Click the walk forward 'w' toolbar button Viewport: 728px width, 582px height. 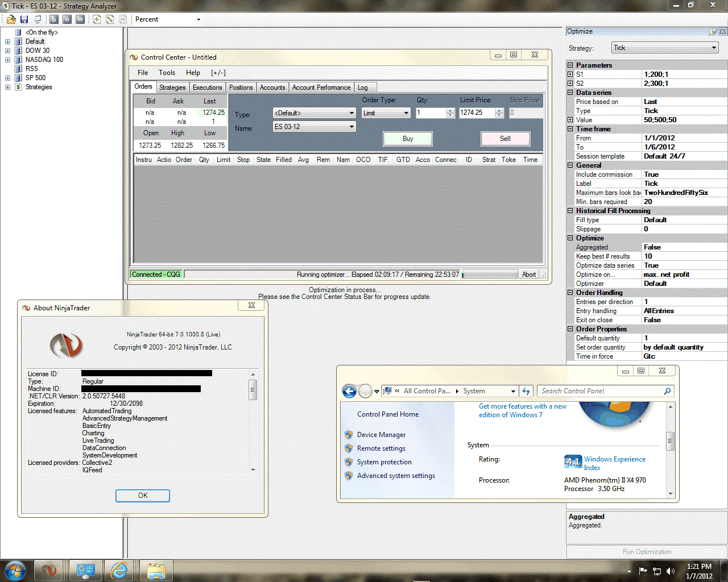coord(80,19)
